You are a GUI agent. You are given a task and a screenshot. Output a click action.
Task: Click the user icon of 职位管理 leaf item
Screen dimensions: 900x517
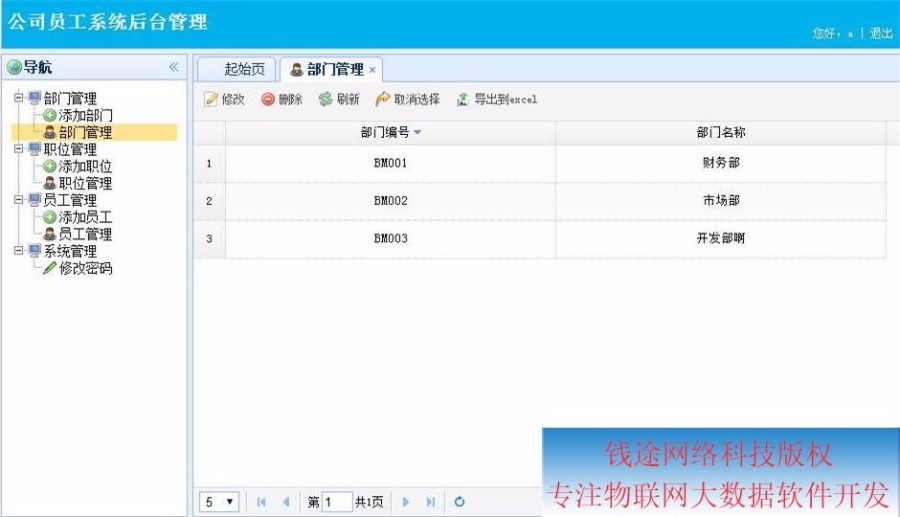coord(50,183)
